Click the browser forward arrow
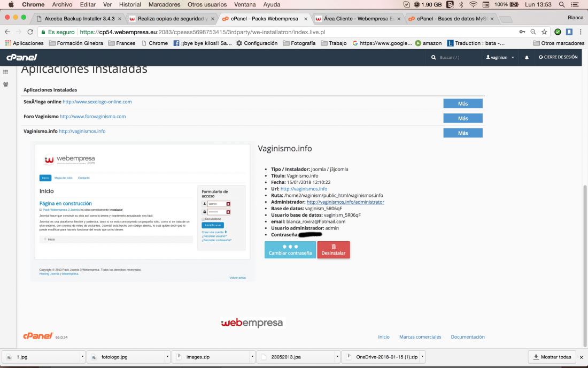Image resolution: width=588 pixels, height=368 pixels. [x=19, y=32]
